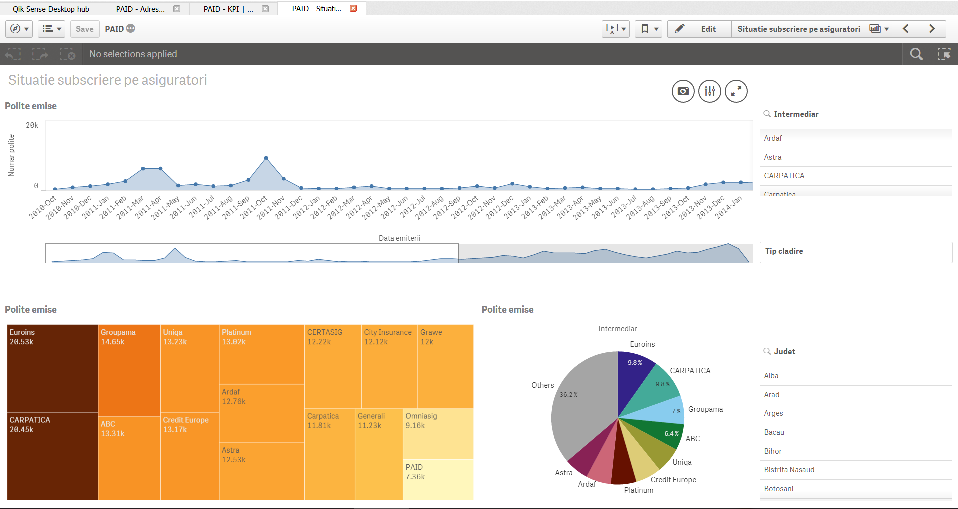Click the ABC treemap block
This screenshot has height=509, width=958.
click(129, 458)
